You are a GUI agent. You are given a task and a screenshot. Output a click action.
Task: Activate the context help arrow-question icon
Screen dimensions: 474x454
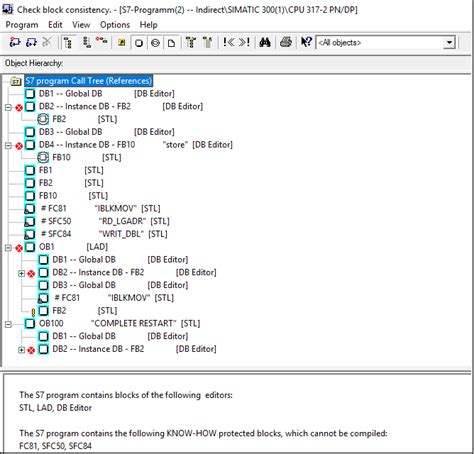pyautogui.click(x=306, y=42)
